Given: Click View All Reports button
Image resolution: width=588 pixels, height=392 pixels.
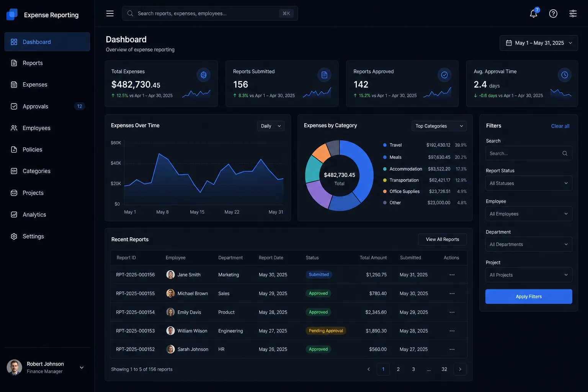Looking at the screenshot, I should pyautogui.click(x=443, y=239).
